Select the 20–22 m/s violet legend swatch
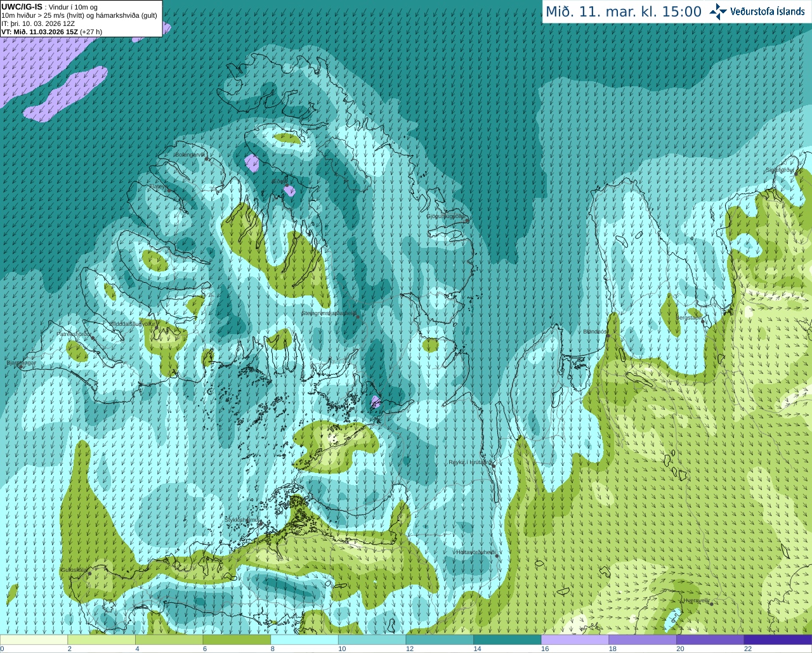 tap(710, 640)
